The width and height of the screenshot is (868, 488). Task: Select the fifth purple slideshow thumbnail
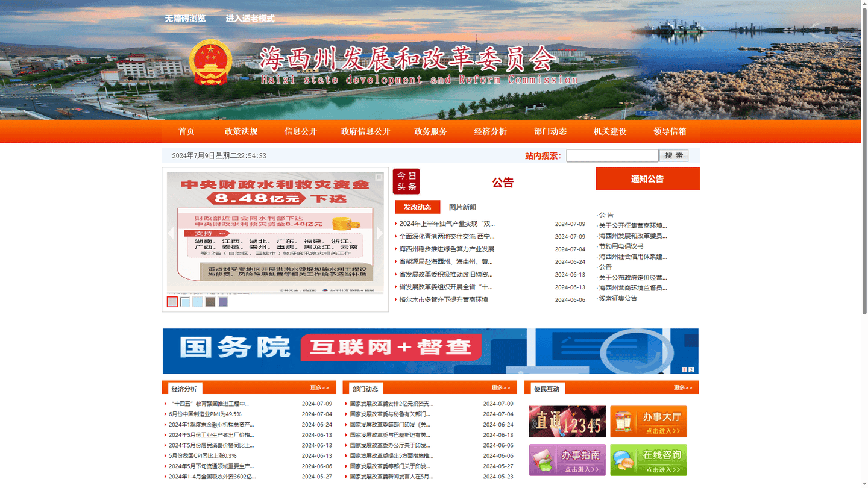tap(223, 302)
